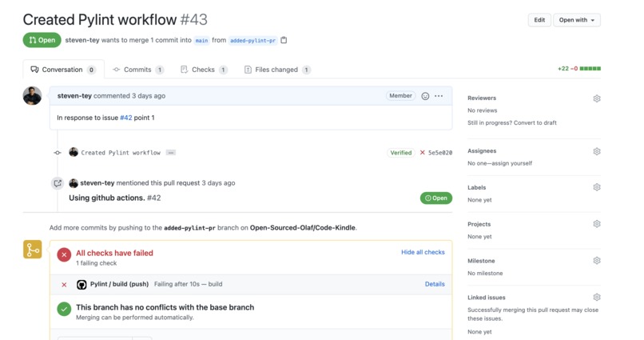Click 'No milestone' text
The width and height of the screenshot is (644, 340).
(485, 273)
